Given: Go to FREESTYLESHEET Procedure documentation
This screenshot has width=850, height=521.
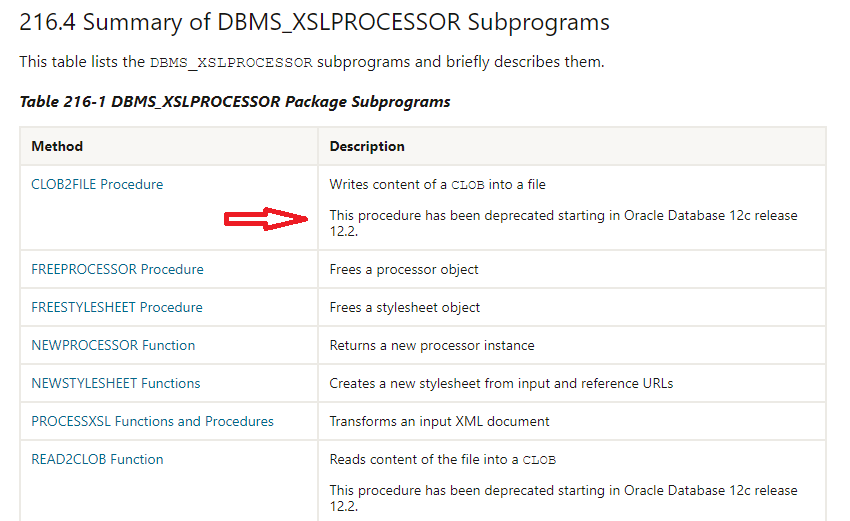Looking at the screenshot, I should tap(117, 307).
